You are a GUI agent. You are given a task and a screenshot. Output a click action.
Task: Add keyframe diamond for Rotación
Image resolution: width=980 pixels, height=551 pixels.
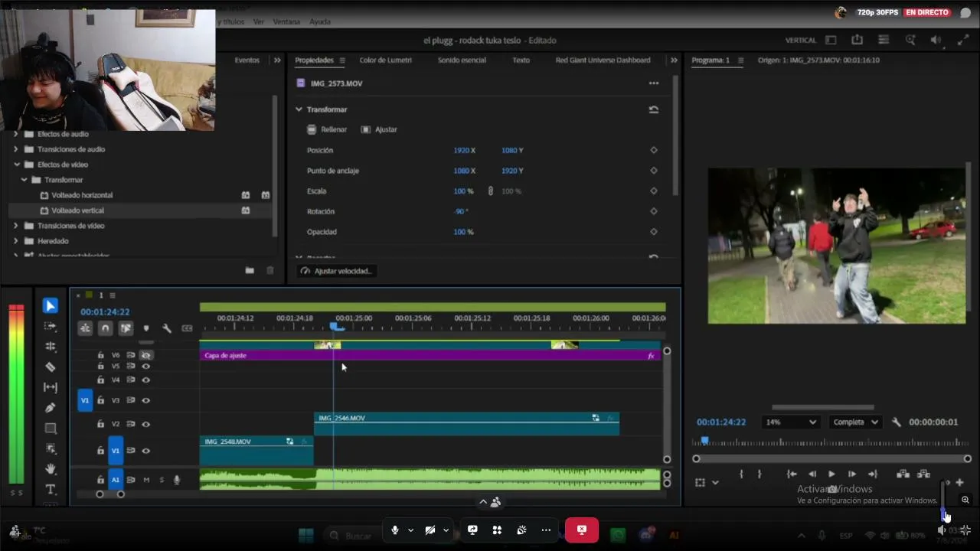click(653, 211)
